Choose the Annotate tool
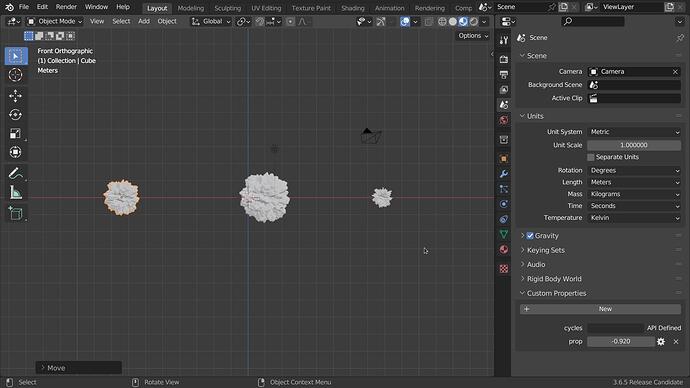Image resolution: width=690 pixels, height=388 pixels. 15,174
